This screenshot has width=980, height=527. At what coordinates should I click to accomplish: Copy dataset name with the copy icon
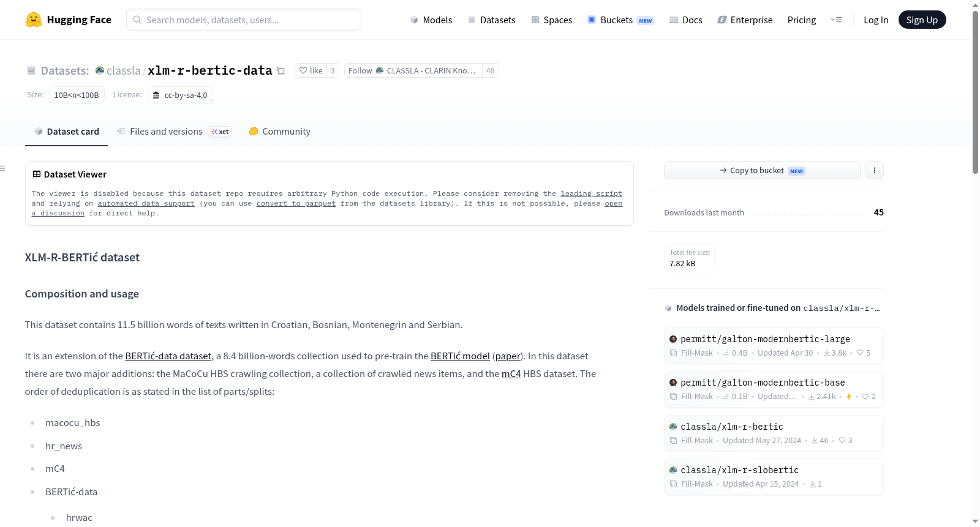pyautogui.click(x=281, y=70)
